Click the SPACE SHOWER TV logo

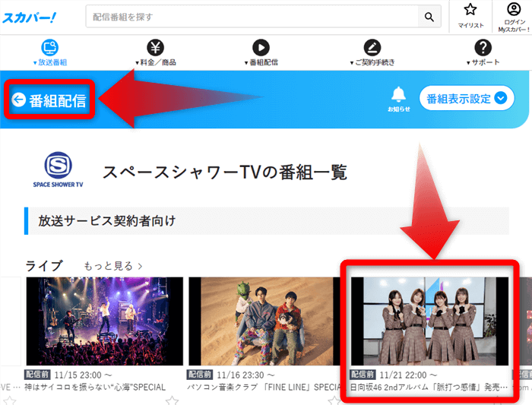click(x=58, y=169)
